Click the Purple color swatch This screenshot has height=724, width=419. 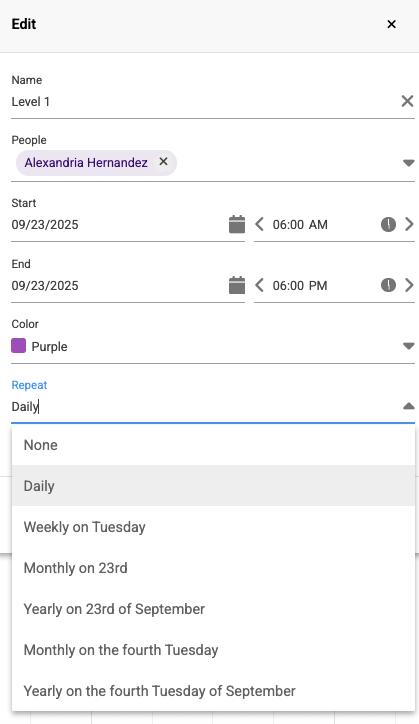(x=18, y=345)
